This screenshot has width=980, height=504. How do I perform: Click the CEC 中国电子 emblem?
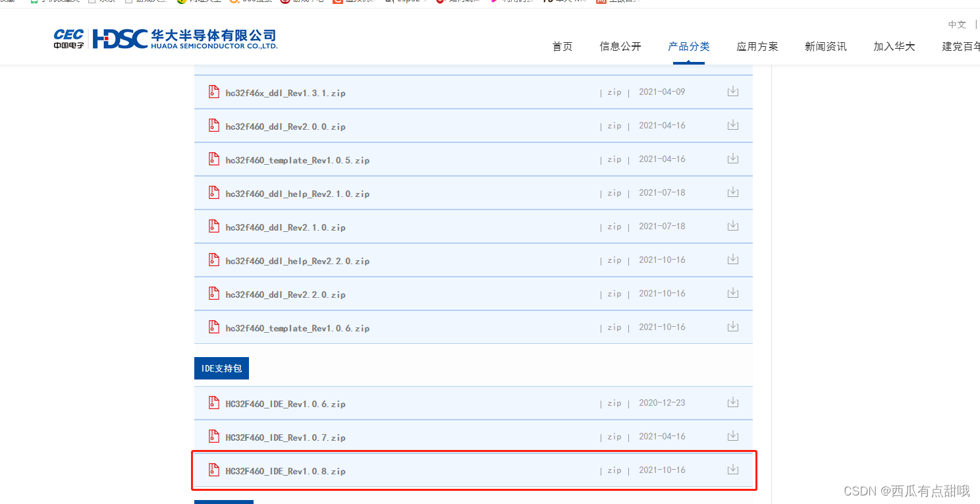click(x=68, y=38)
